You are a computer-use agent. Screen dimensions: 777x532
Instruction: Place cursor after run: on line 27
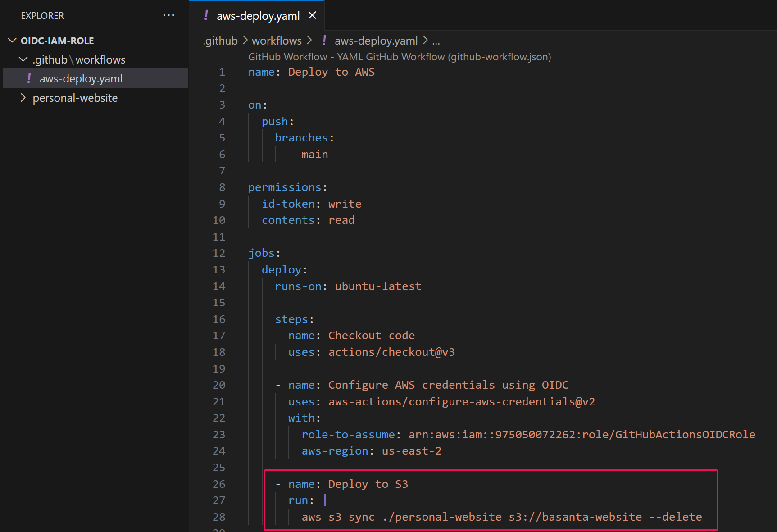325,500
